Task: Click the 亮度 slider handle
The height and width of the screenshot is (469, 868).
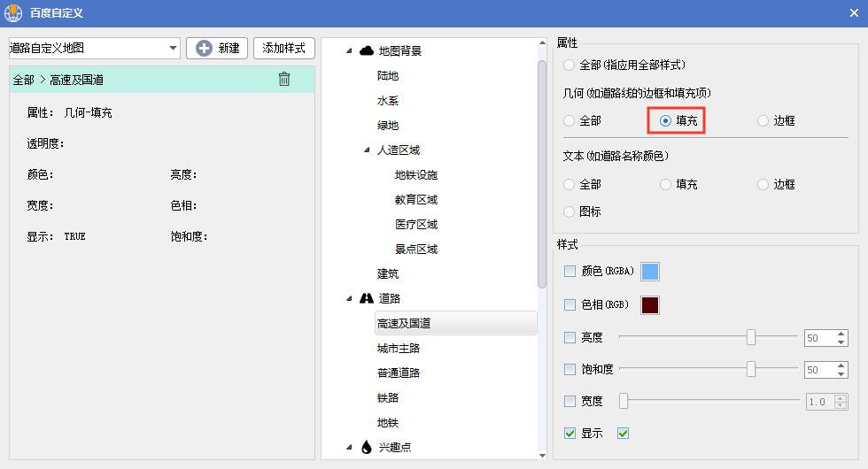Action: tap(751, 337)
